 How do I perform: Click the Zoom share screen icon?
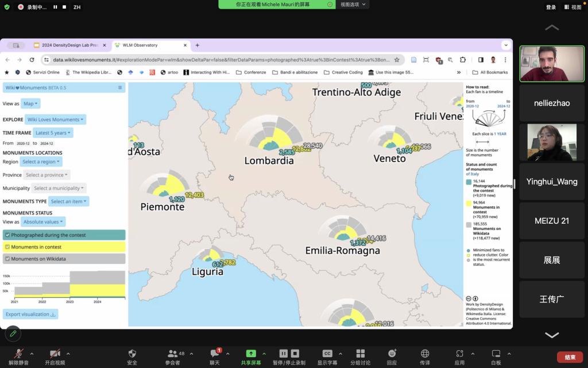pyautogui.click(x=251, y=354)
